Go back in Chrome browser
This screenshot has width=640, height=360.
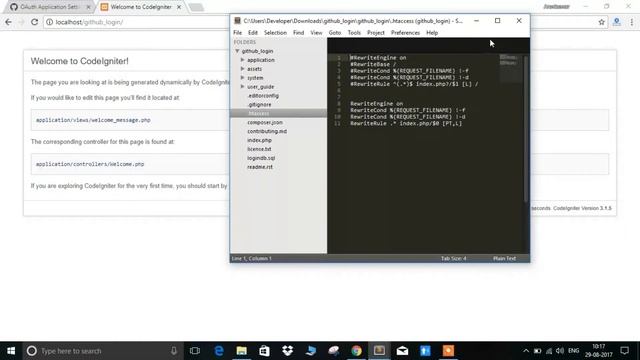coord(8,22)
